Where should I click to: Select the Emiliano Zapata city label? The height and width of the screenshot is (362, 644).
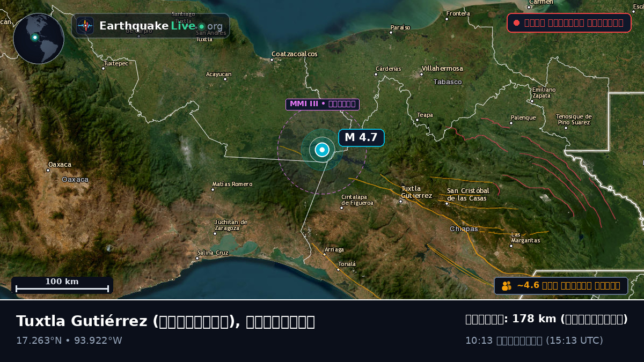[x=544, y=92]
